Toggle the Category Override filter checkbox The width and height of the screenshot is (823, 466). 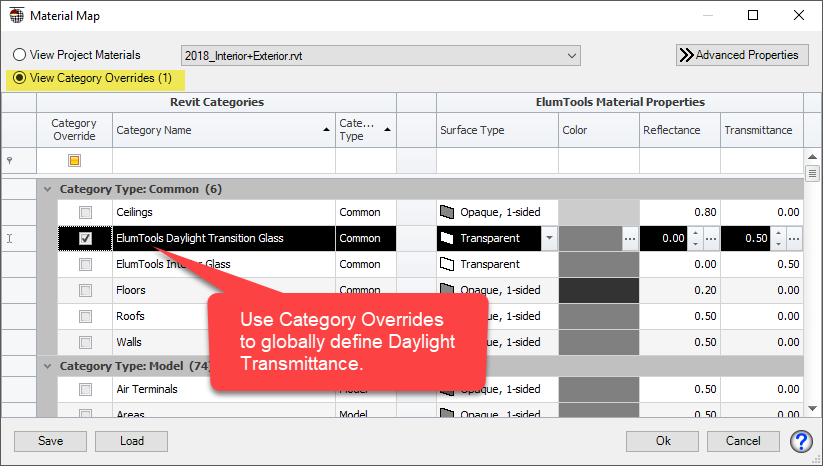click(75, 161)
